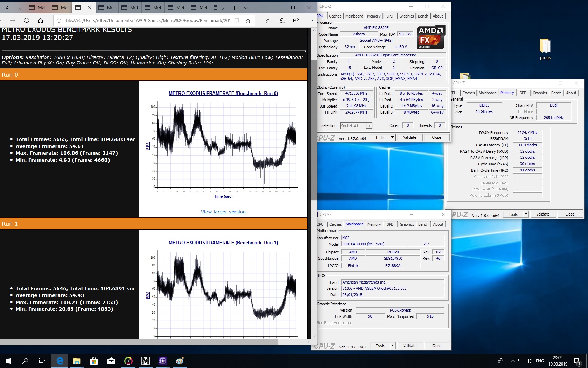Add page to favorites with star icon
Screen dimensions: 588x368
tap(248, 20)
